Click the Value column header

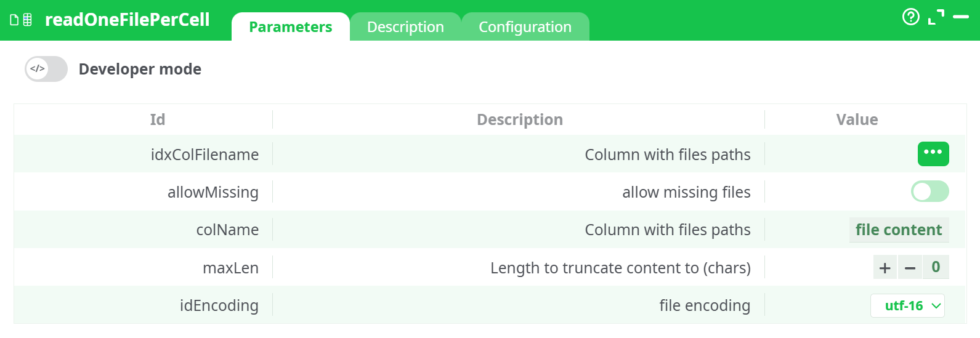pos(857,119)
